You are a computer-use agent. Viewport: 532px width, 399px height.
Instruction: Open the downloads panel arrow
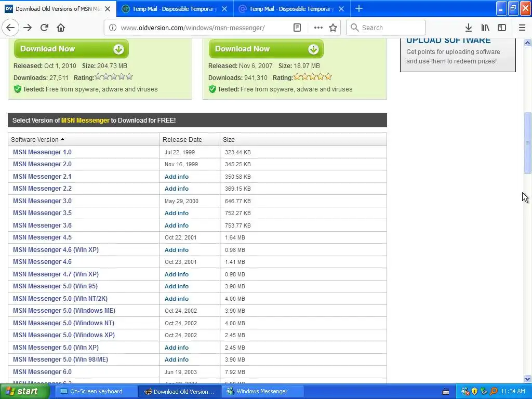click(469, 28)
